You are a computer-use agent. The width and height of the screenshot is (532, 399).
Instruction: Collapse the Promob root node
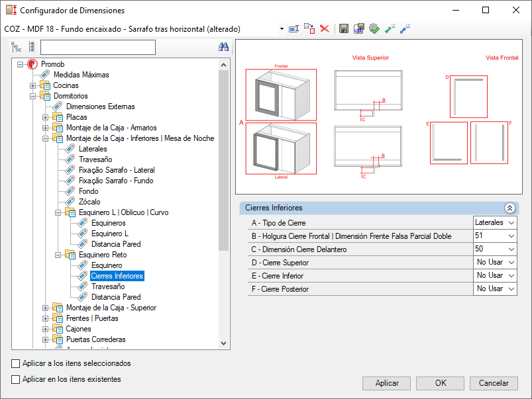[20, 64]
